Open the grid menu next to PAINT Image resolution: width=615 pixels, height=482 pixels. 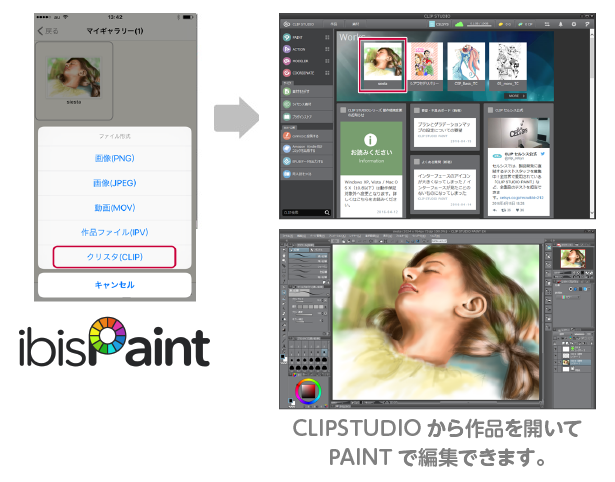pyautogui.click(x=327, y=37)
